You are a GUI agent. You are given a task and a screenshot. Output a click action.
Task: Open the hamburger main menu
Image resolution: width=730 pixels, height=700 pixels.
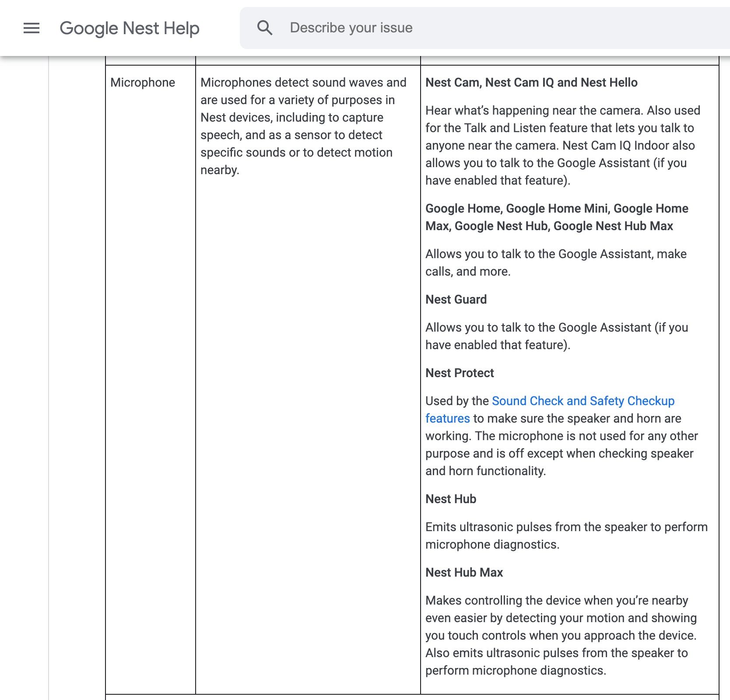32,28
